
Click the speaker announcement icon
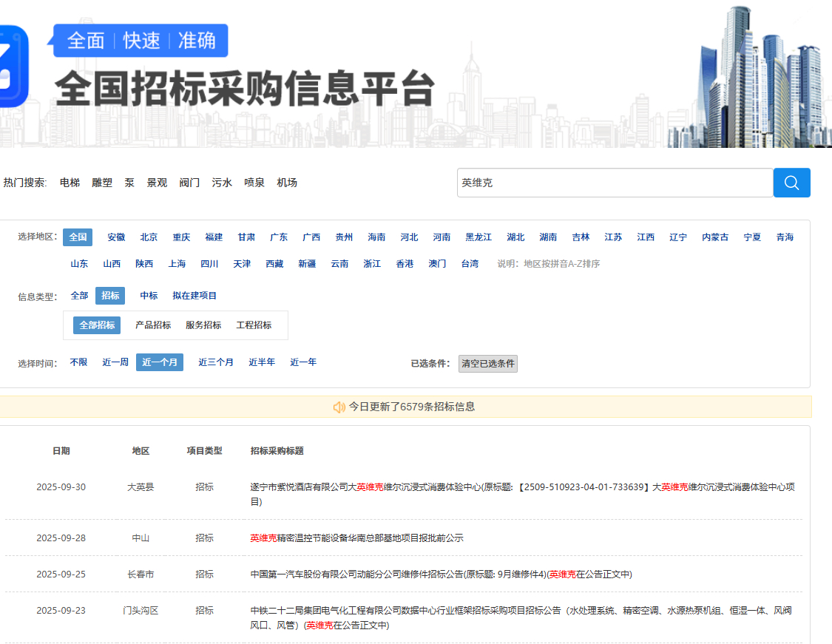click(339, 407)
